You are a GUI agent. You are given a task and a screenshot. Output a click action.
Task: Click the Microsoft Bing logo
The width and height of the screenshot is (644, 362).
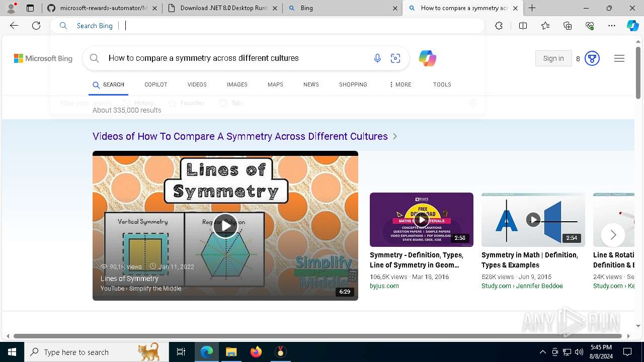43,58
